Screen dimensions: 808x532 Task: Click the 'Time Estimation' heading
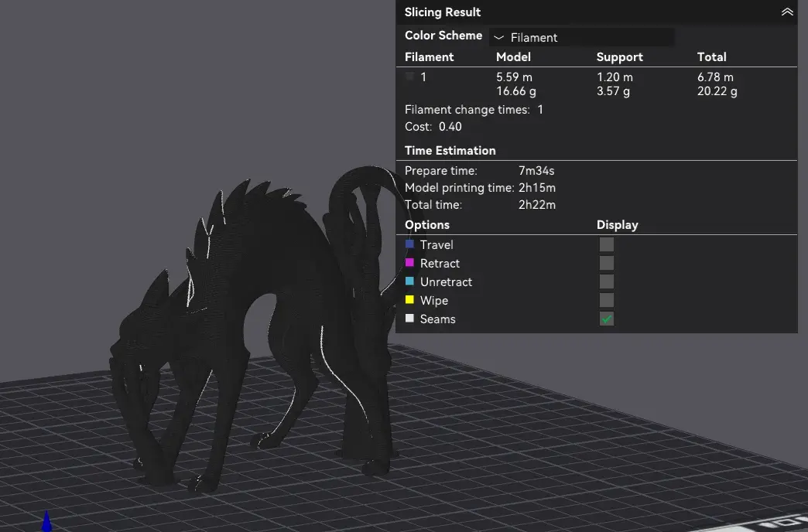[x=450, y=150]
